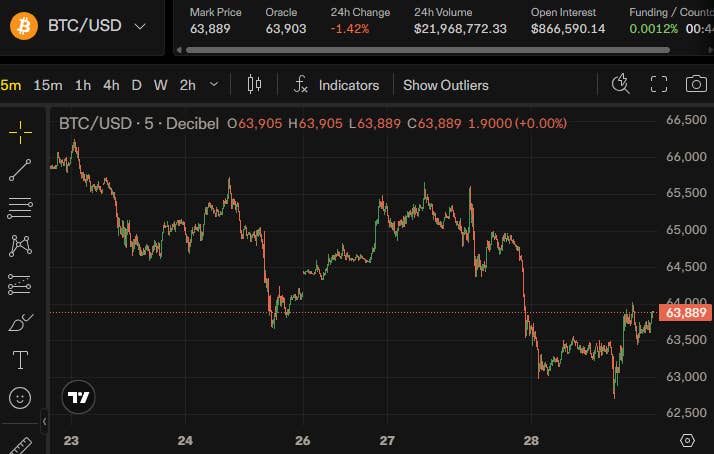Click the TradingView logo link
Viewport: 714px width, 454px height.
pos(78,397)
